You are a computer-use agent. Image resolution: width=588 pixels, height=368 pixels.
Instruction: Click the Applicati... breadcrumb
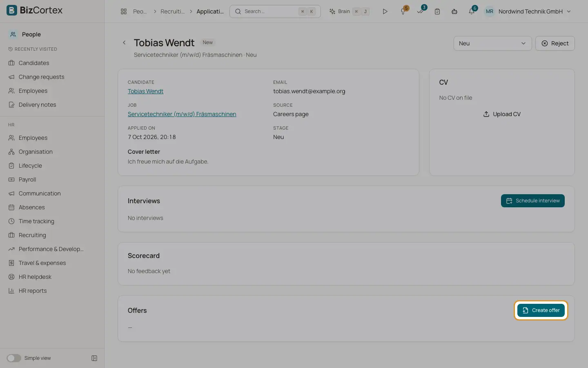click(210, 11)
